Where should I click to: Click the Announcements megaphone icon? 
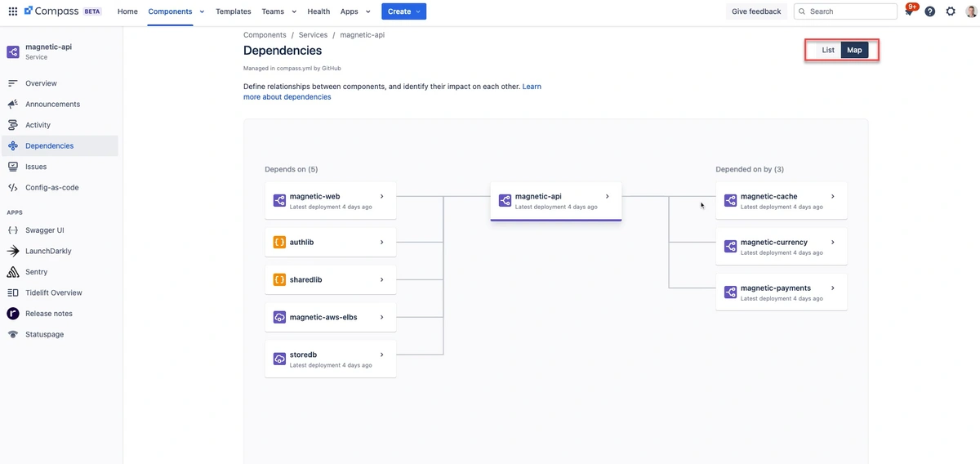click(12, 105)
